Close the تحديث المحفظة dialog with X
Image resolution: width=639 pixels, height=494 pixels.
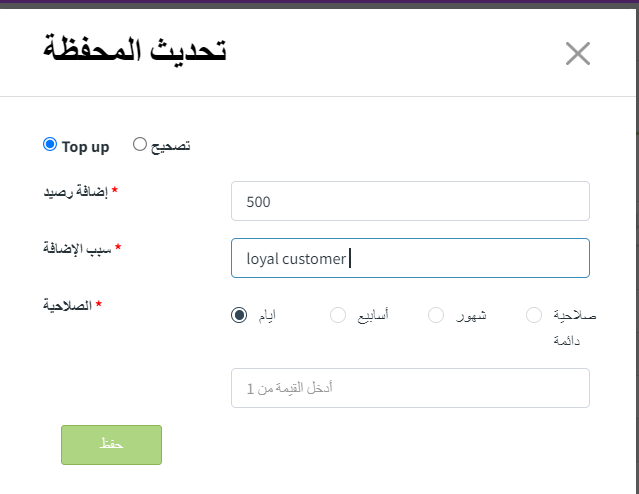577,53
